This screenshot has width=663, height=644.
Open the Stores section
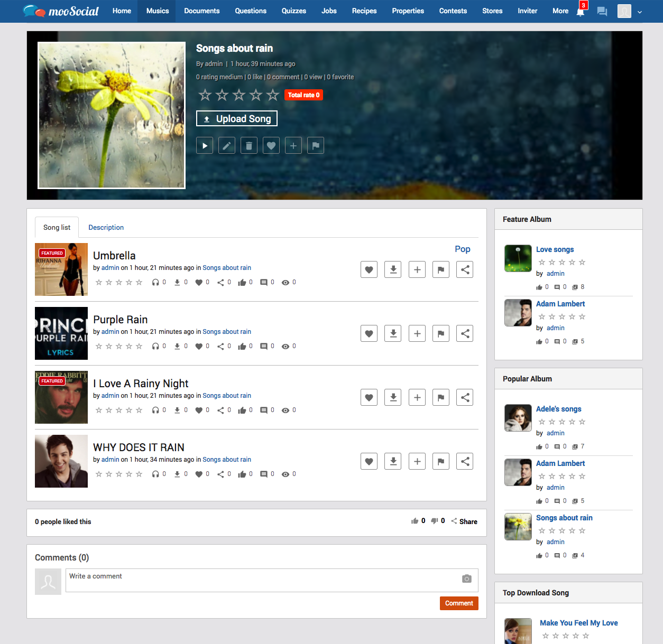[492, 11]
